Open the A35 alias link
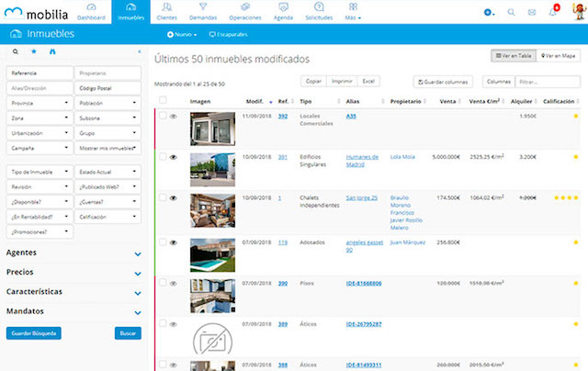 351,117
